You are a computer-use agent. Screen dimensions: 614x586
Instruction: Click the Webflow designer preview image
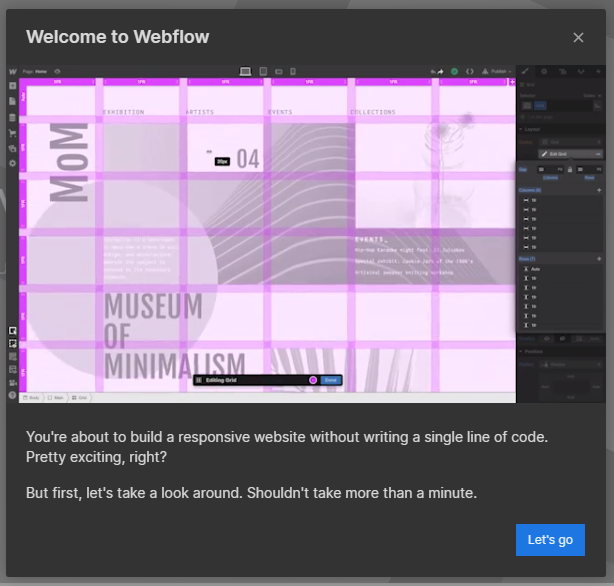[306, 234]
